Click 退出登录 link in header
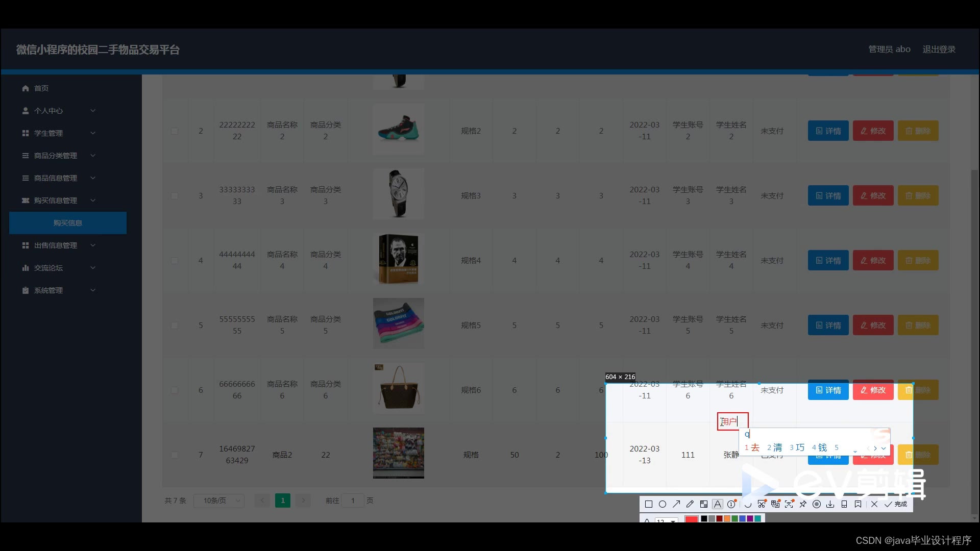Viewport: 980px width, 551px height. click(x=939, y=49)
